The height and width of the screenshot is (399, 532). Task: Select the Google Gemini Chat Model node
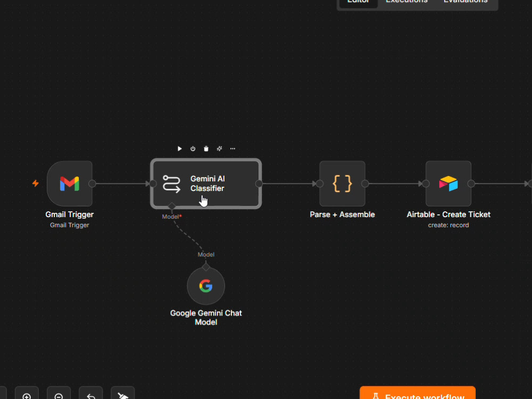coord(206,286)
